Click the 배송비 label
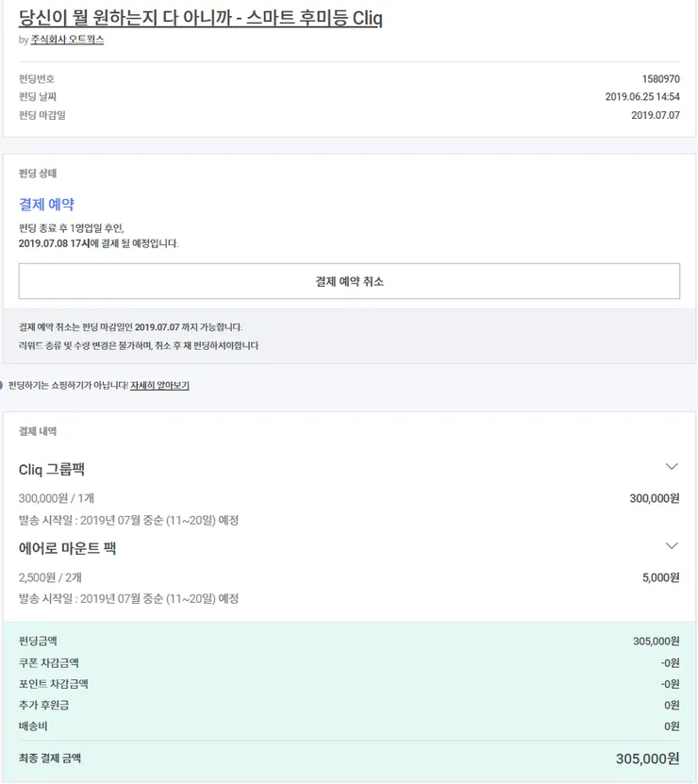 pyautogui.click(x=32, y=726)
